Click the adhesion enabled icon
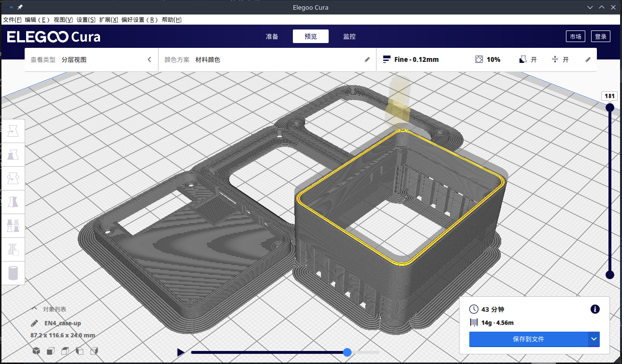Image resolution: width=622 pixels, height=364 pixels. pyautogui.click(x=555, y=59)
